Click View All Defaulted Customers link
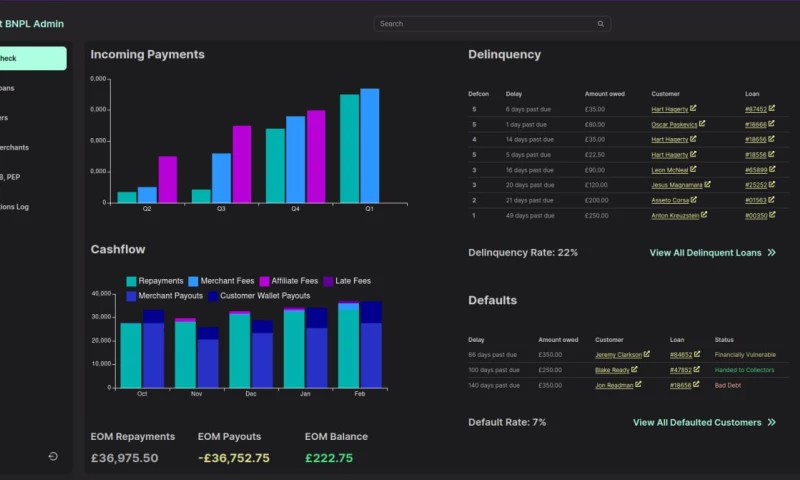 click(x=697, y=423)
